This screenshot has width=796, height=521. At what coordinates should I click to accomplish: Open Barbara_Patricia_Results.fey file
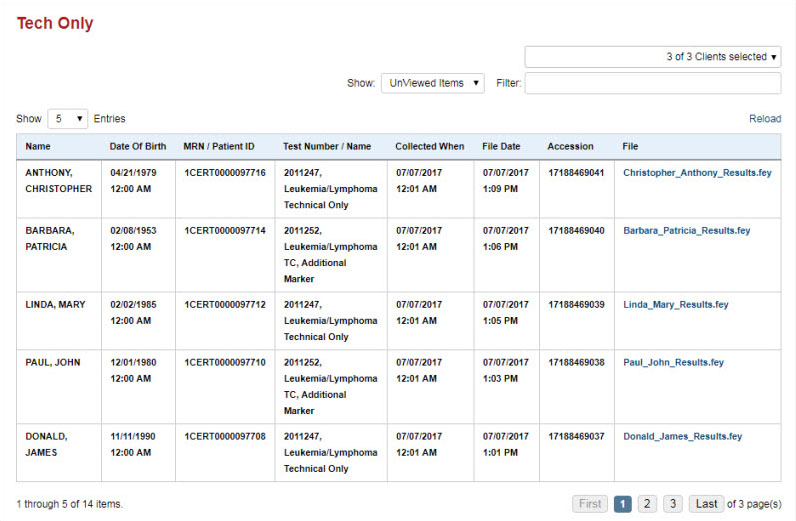(x=686, y=231)
